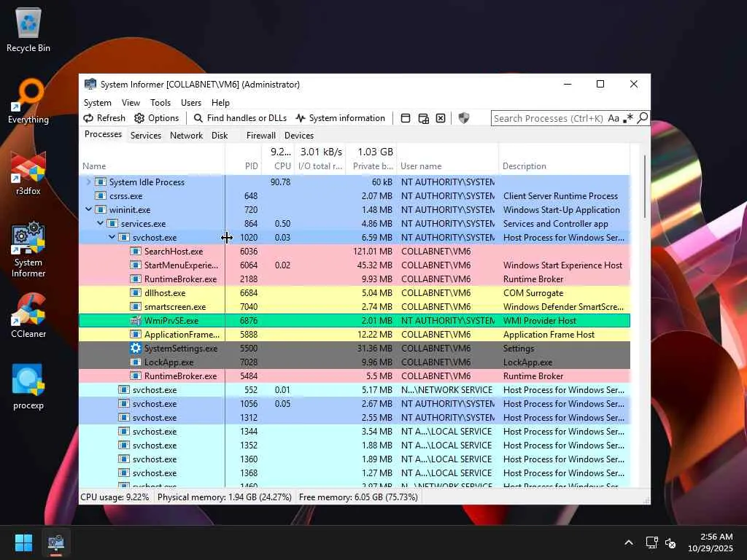This screenshot has width=747, height=560.
Task: Open the Users menu
Action: 190,103
